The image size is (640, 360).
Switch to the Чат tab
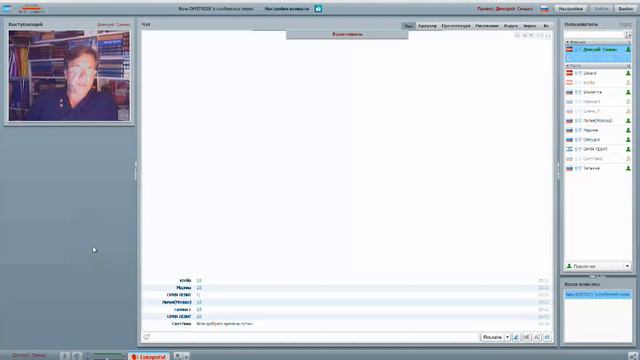coord(408,26)
